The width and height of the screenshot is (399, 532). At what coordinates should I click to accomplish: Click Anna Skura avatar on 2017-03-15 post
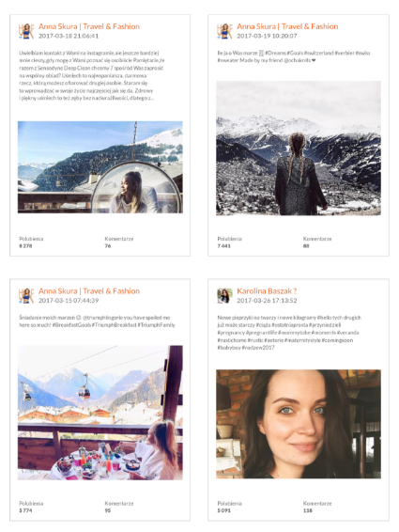(26, 295)
